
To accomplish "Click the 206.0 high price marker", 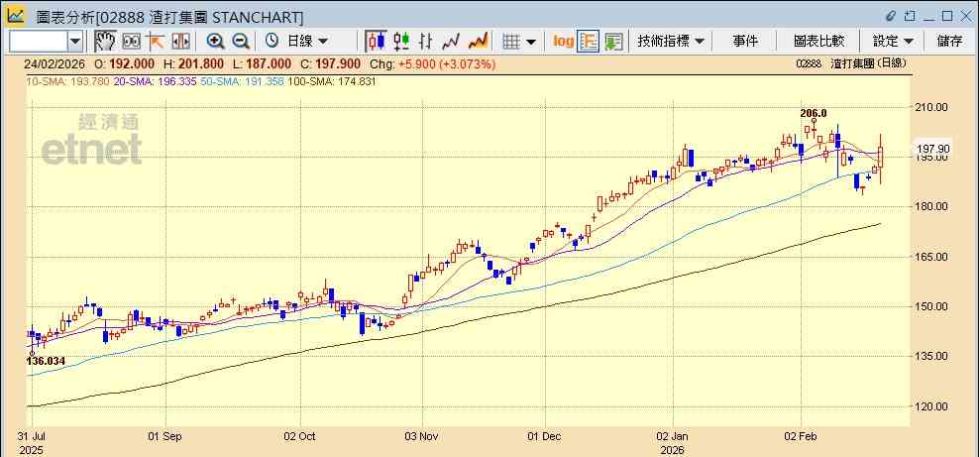I will [814, 113].
